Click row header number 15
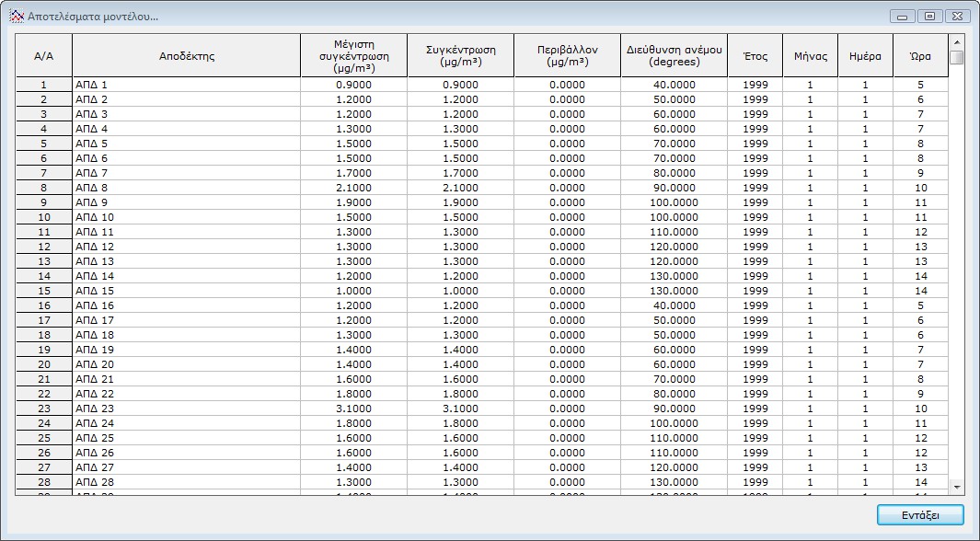The image size is (980, 541). point(43,291)
